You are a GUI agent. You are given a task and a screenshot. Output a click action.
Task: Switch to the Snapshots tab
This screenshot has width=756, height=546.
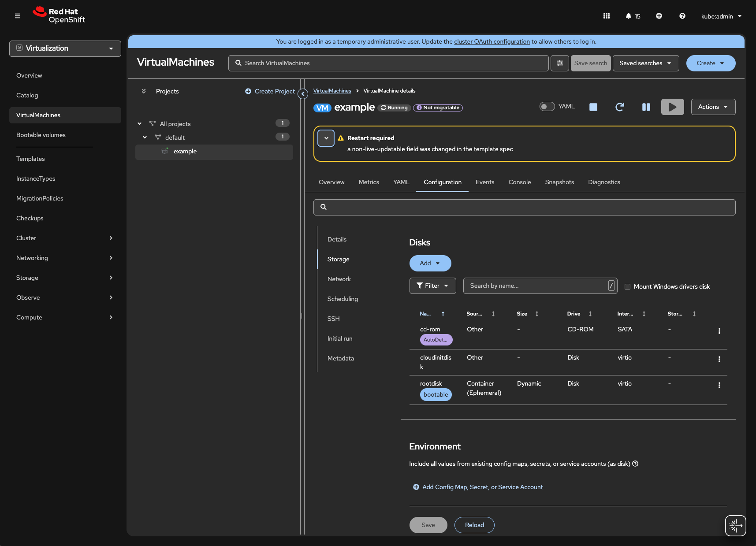(x=559, y=182)
